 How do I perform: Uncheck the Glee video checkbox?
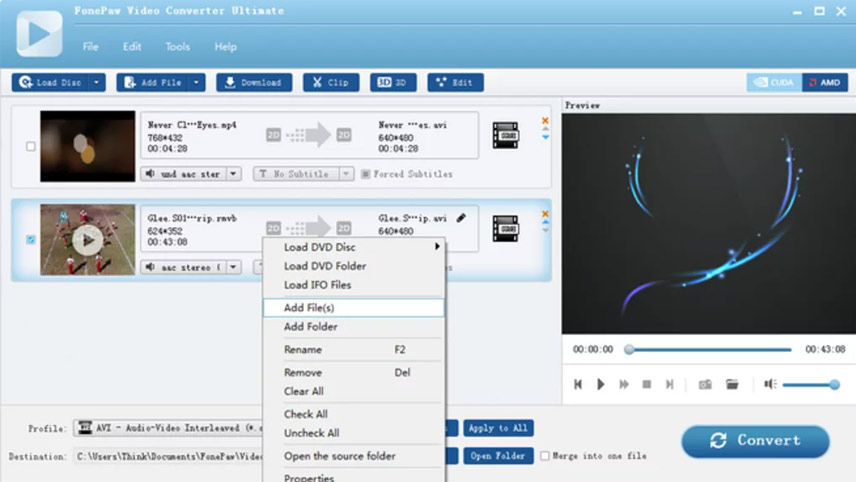point(31,240)
